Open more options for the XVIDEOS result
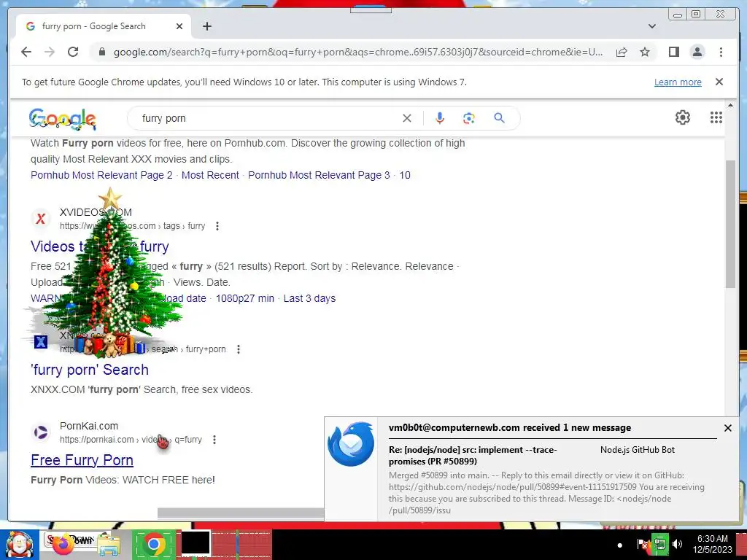Viewport: 747px width, 560px height. (x=217, y=226)
